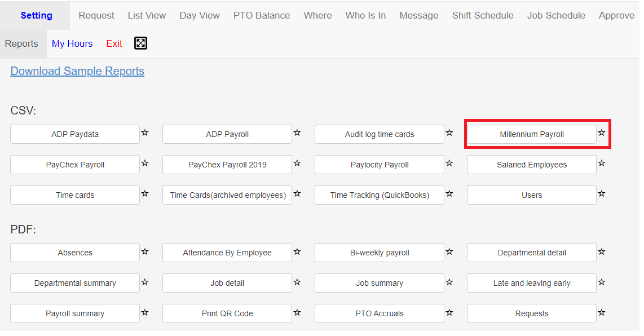Generate the Millennium Payroll CSV report

click(x=531, y=134)
